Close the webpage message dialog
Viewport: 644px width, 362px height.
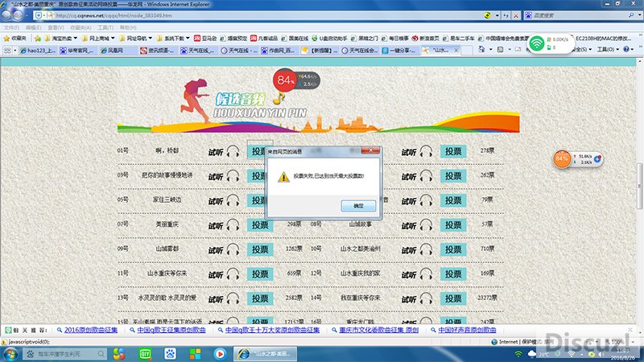click(370, 150)
